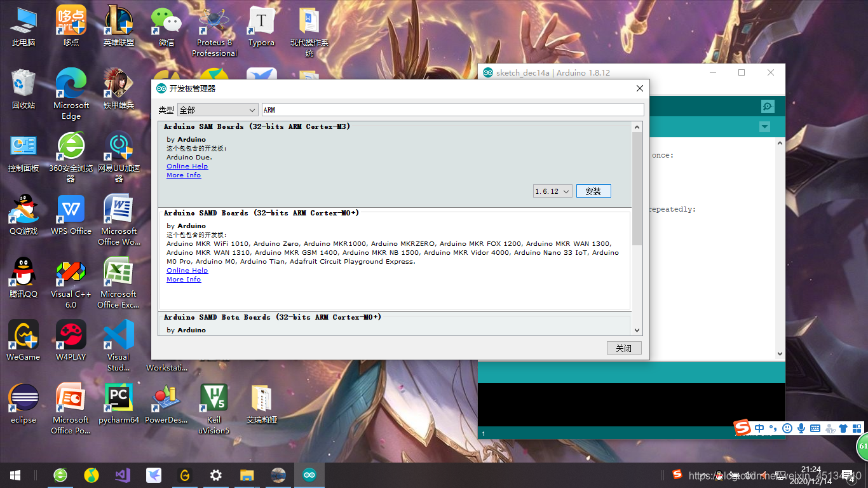Open 回收站 recycle bin icon
This screenshot has width=868, height=488.
(x=24, y=90)
